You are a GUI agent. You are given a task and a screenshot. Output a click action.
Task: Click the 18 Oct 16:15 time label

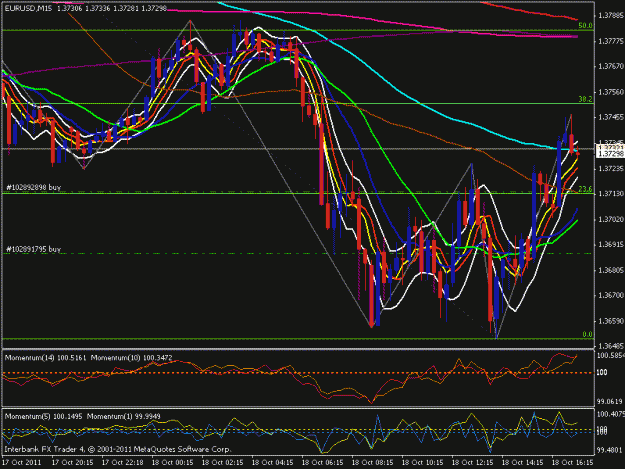pos(572,463)
